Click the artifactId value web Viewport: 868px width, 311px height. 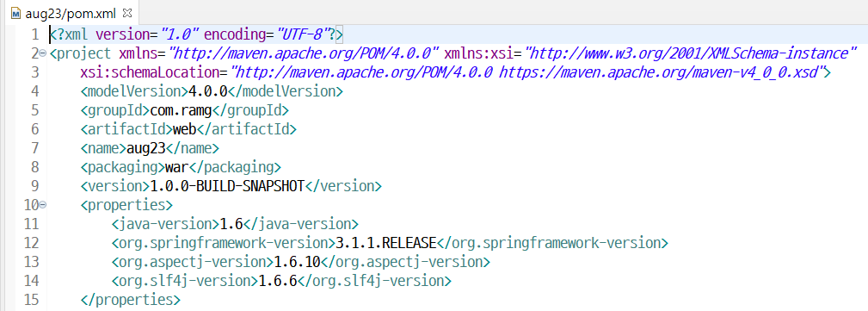(x=185, y=129)
